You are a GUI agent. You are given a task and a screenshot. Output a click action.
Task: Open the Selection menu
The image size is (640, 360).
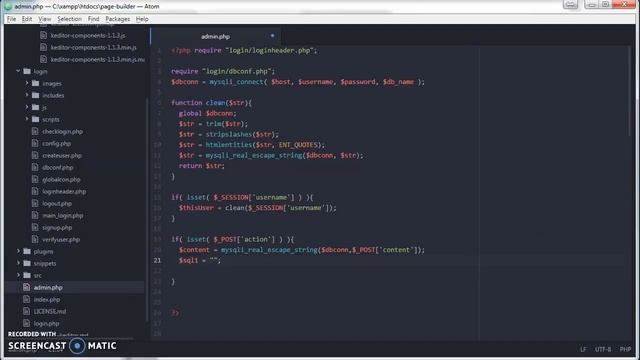(x=69, y=19)
